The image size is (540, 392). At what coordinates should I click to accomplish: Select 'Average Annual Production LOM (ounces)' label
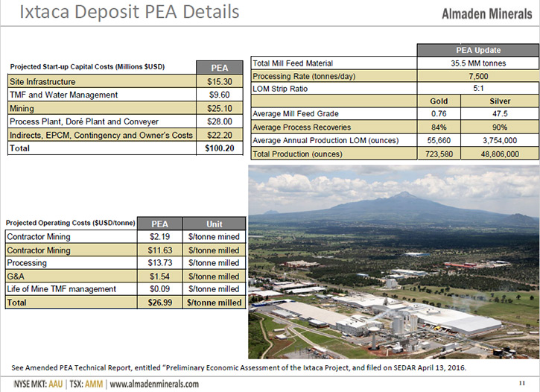[x=325, y=141]
